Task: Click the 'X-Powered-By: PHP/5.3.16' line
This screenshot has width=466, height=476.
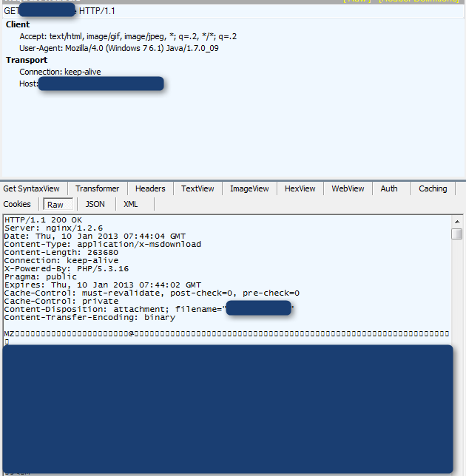Action: [67, 268]
